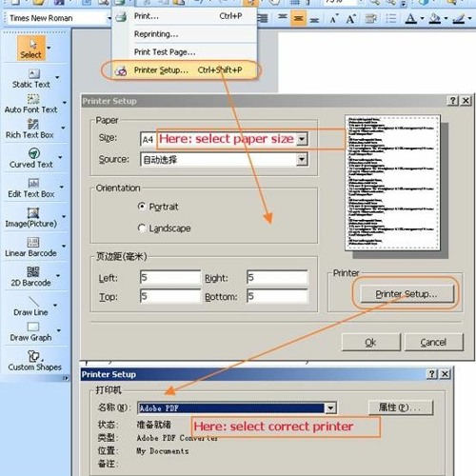Expand 2D Barcode options arrow
Viewport: 476px width, 476px height.
[x=58, y=275]
